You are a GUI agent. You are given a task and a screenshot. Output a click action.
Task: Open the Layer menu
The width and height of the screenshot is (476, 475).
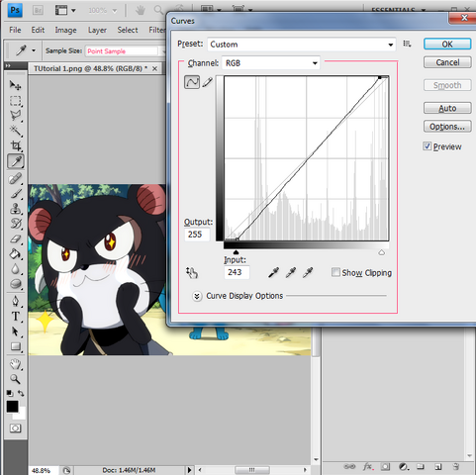coord(97,30)
